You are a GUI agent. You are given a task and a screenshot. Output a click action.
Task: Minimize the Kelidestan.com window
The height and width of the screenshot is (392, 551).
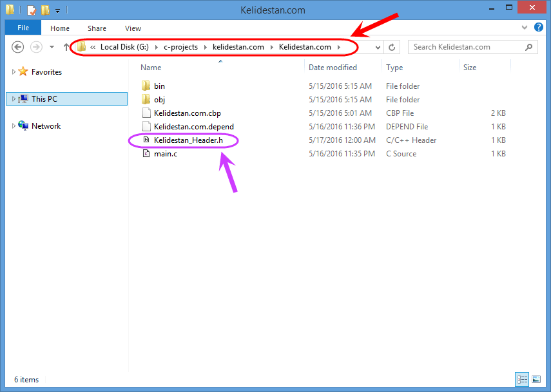(x=492, y=8)
